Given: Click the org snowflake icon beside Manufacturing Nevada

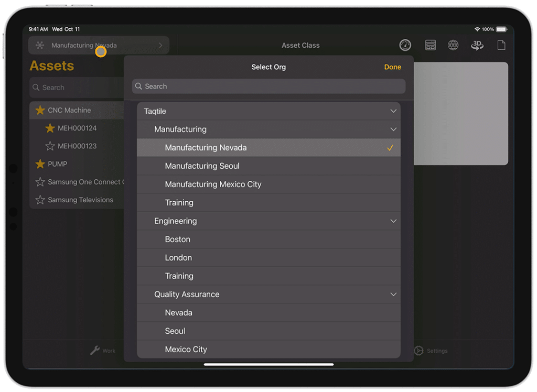Looking at the screenshot, I should [x=40, y=46].
